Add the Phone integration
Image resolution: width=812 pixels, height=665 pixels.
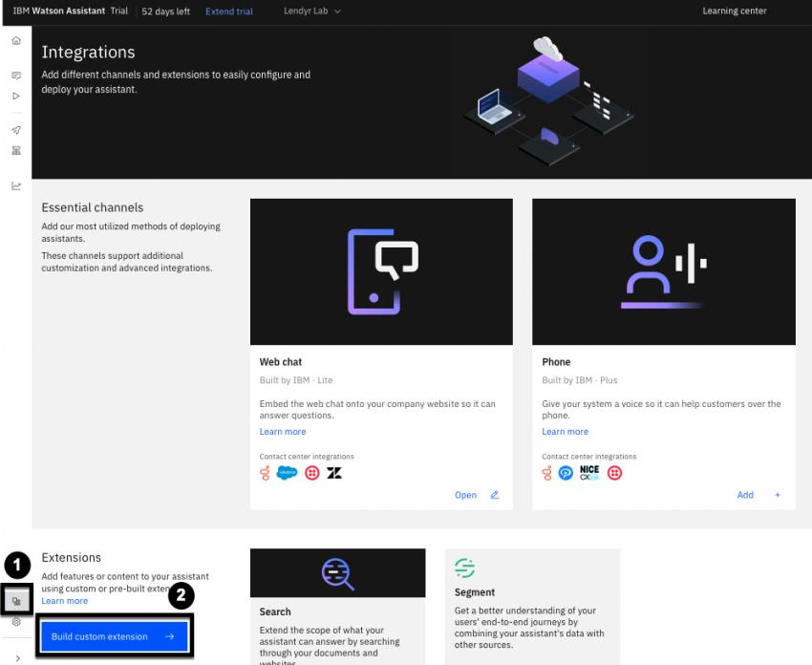(745, 495)
